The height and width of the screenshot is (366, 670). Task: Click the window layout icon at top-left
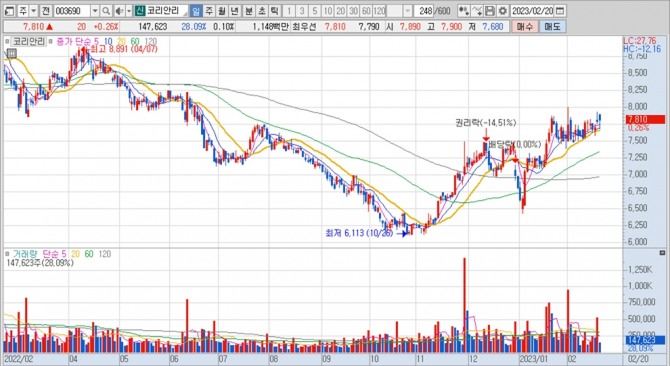[x=9, y=11]
